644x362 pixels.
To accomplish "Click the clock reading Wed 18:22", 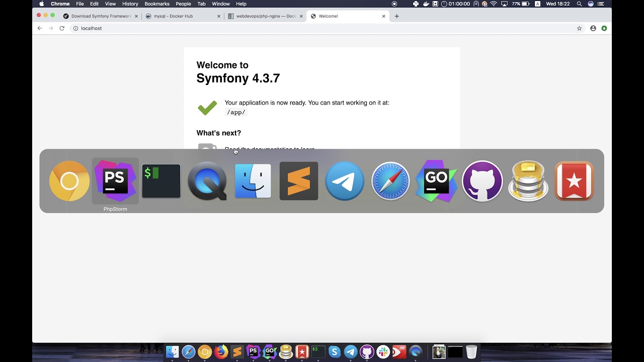I will click(x=558, y=4).
